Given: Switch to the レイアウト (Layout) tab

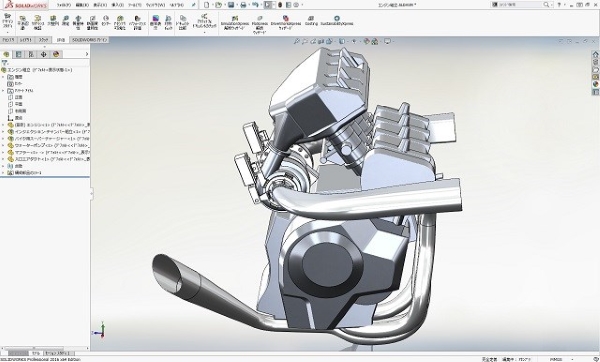Looking at the screenshot, I should (26, 40).
